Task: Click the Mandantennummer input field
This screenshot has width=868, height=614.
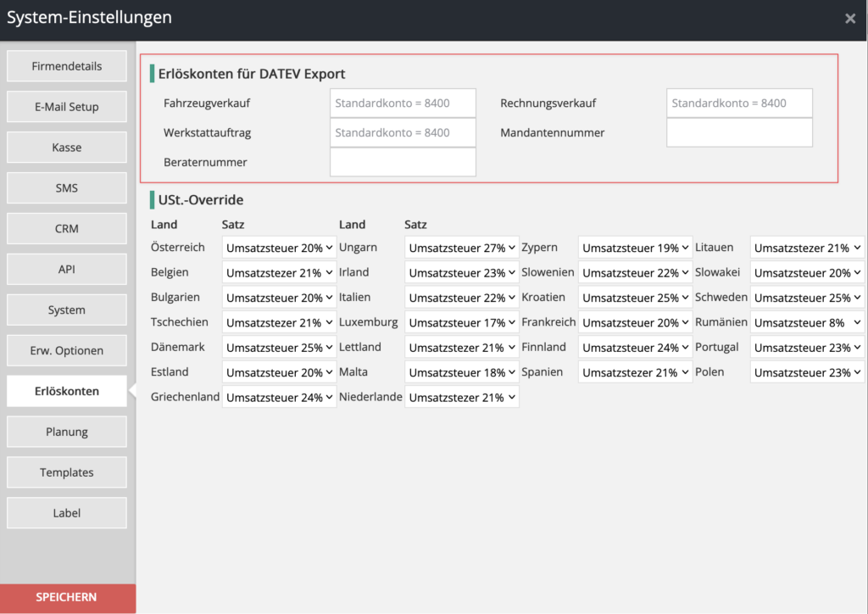Action: coord(739,132)
